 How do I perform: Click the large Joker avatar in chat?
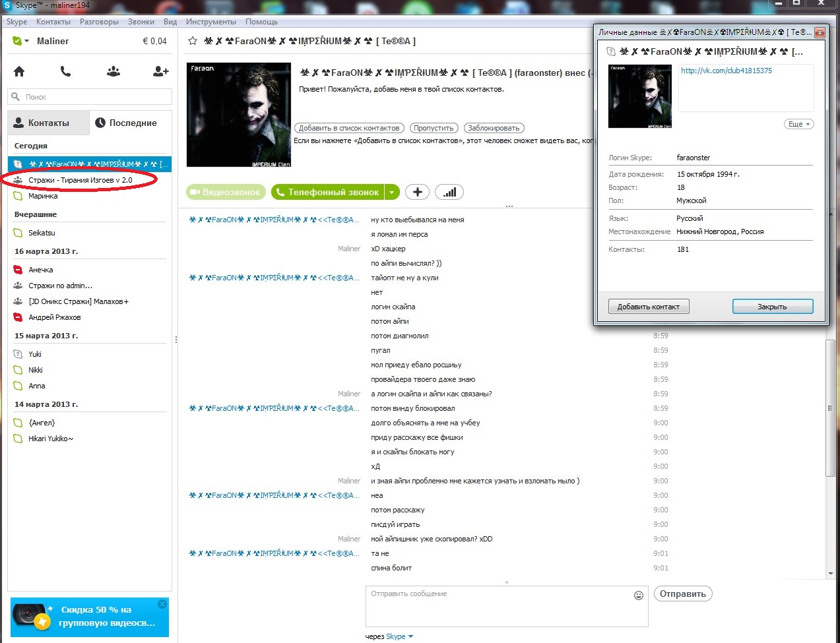(239, 115)
